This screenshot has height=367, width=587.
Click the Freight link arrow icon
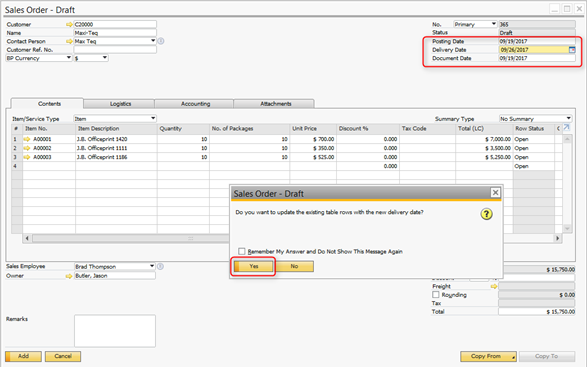494,286
